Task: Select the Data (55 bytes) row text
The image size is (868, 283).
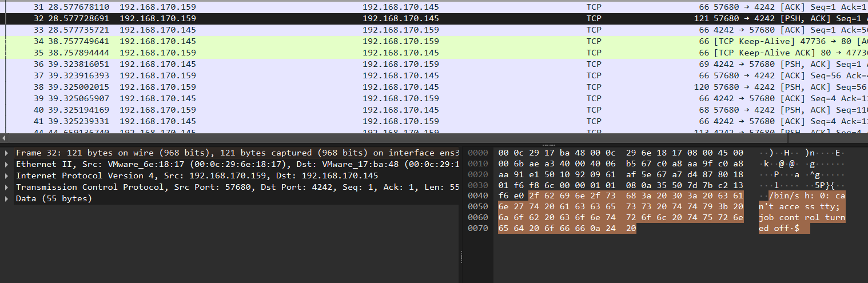Action: point(54,199)
